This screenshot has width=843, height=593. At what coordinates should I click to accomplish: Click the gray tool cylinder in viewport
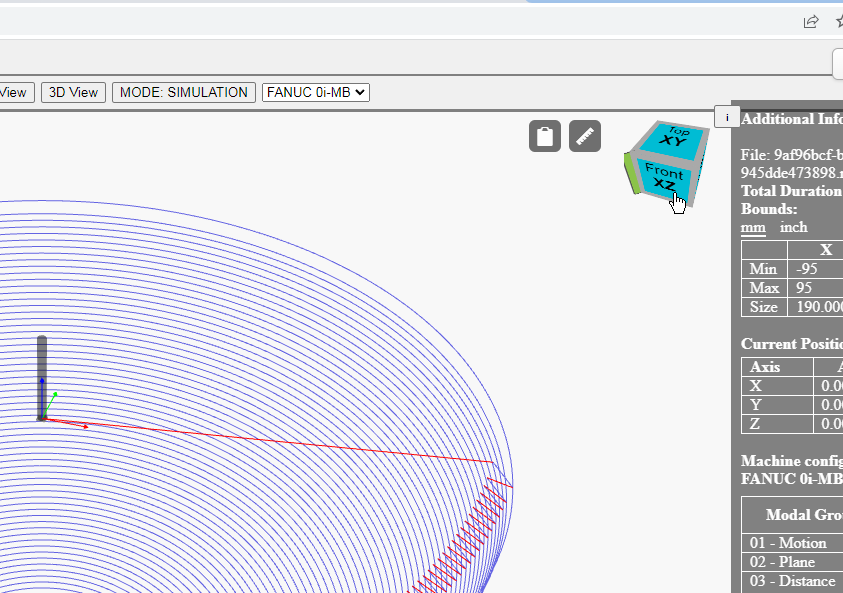tap(41, 376)
